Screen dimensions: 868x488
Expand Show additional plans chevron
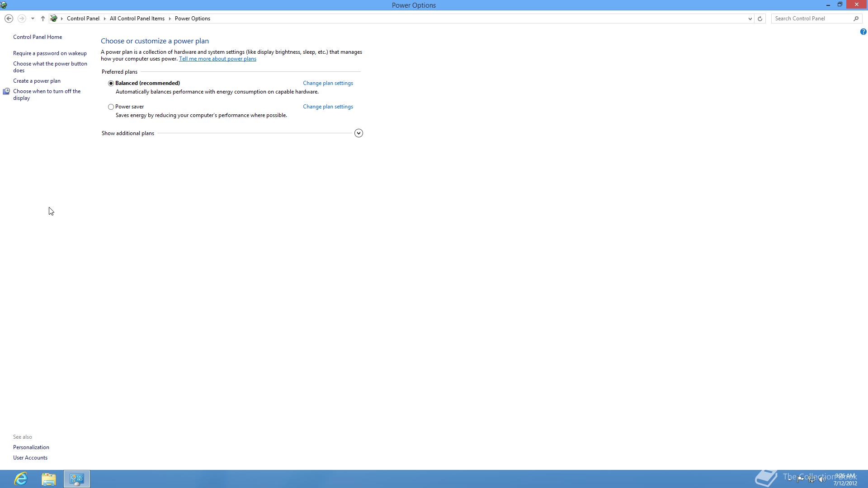pyautogui.click(x=359, y=133)
